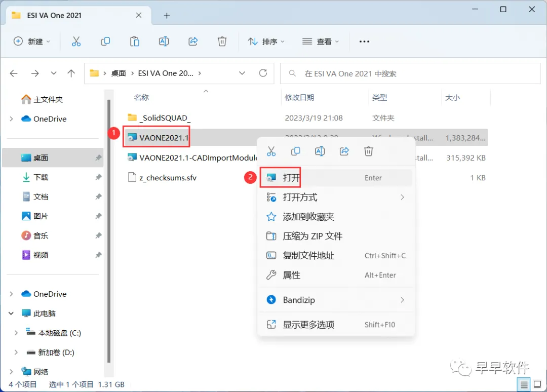Click the Rename icon in the top toolbar
This screenshot has height=392, width=547.
(x=164, y=42)
